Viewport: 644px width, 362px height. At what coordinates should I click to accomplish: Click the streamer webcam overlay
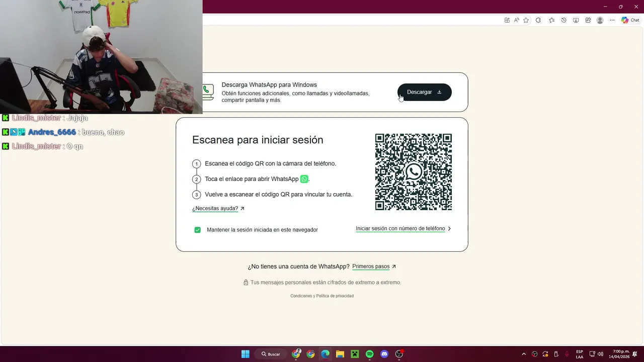101,57
